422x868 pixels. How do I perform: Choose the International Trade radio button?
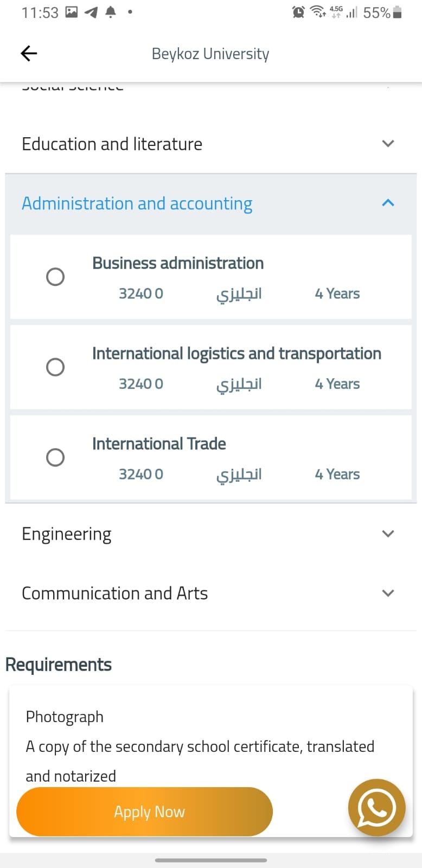pos(55,457)
